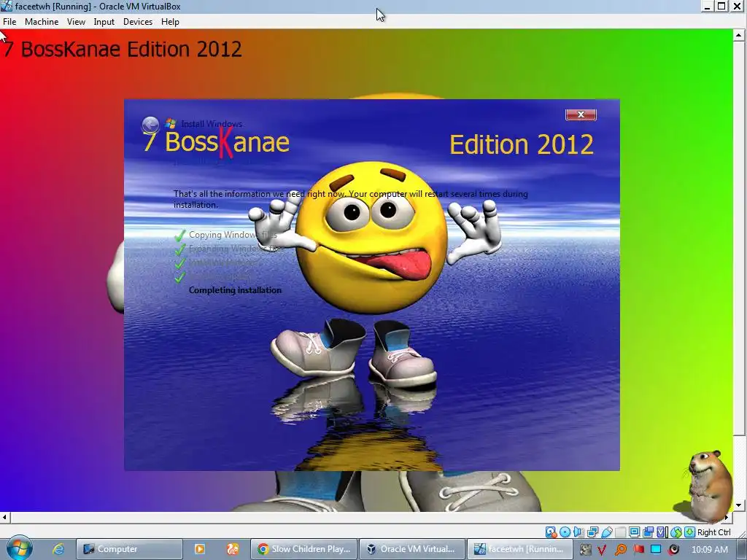Open the UC Browser squirrel taskbar icon
747x560 pixels.
[x=232, y=549]
